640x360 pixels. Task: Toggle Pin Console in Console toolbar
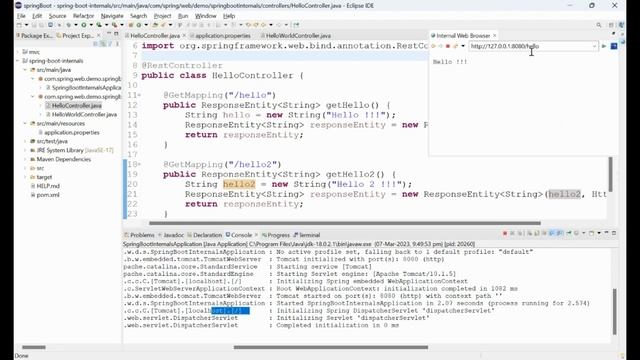pos(569,233)
